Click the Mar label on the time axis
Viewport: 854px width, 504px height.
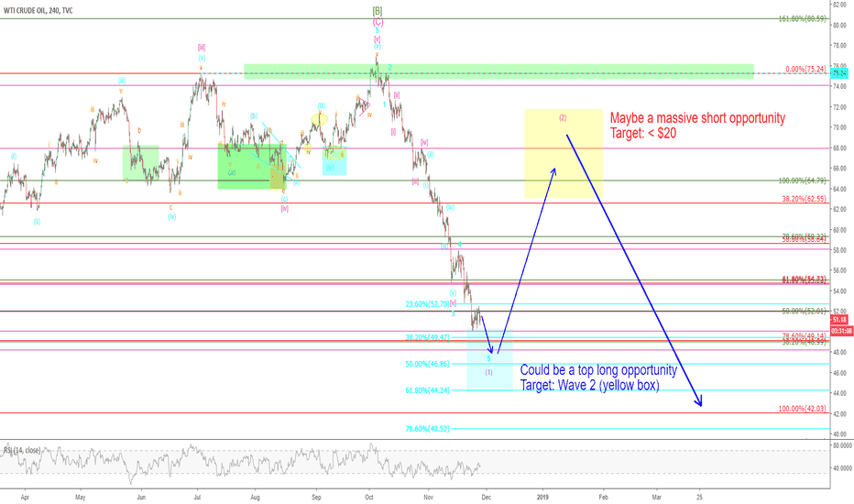click(657, 497)
